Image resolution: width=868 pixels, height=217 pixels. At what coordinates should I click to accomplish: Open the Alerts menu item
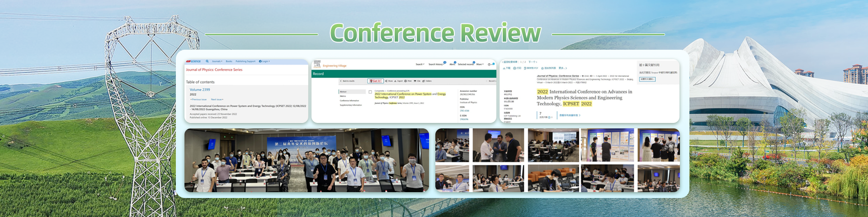452,64
